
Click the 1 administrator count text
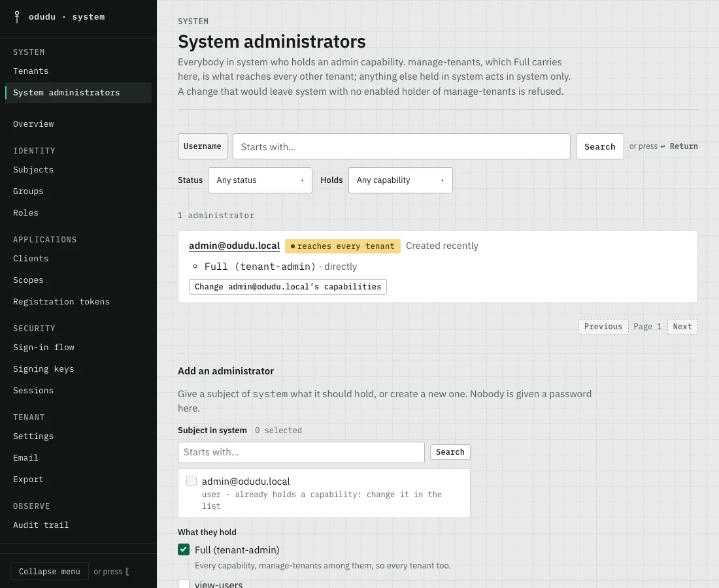point(216,216)
